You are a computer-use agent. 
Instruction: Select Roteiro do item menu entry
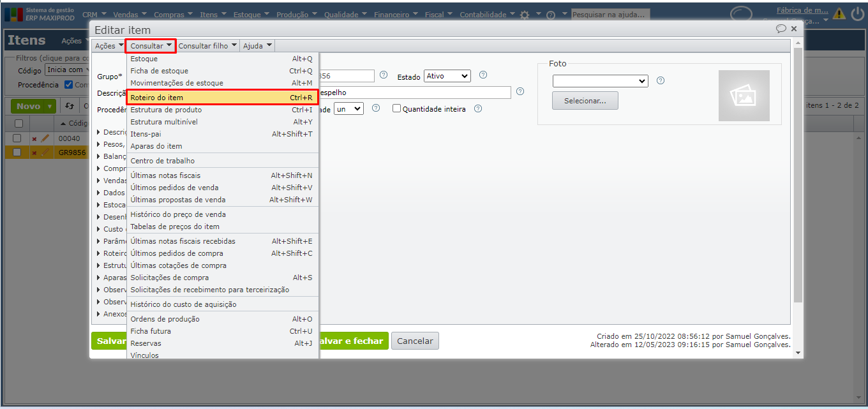222,98
